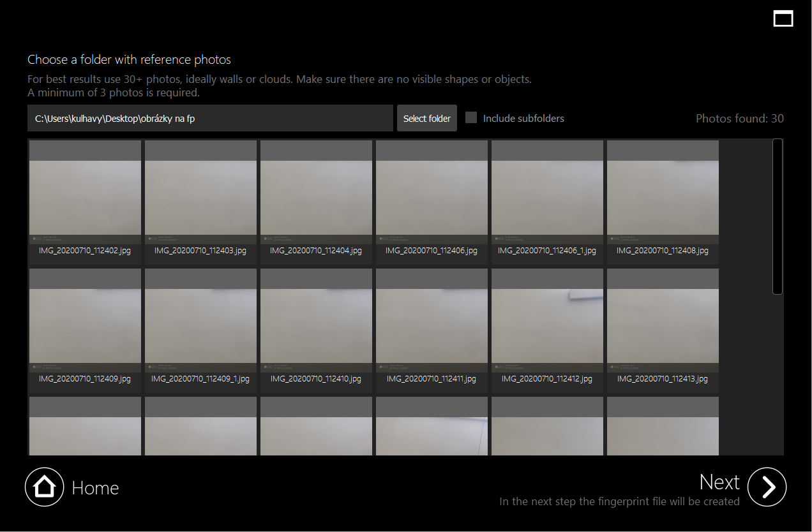Click photo IMG_20200710_112409.jpg

pos(85,326)
